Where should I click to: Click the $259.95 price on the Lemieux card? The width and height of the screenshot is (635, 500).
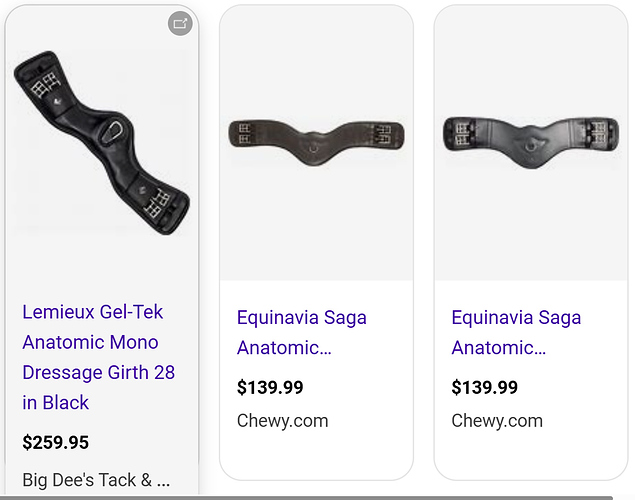pyautogui.click(x=55, y=442)
